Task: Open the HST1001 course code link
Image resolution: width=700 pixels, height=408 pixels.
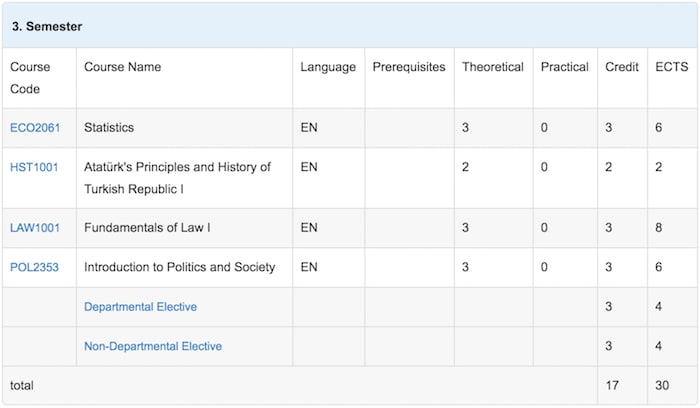Action: click(x=34, y=167)
